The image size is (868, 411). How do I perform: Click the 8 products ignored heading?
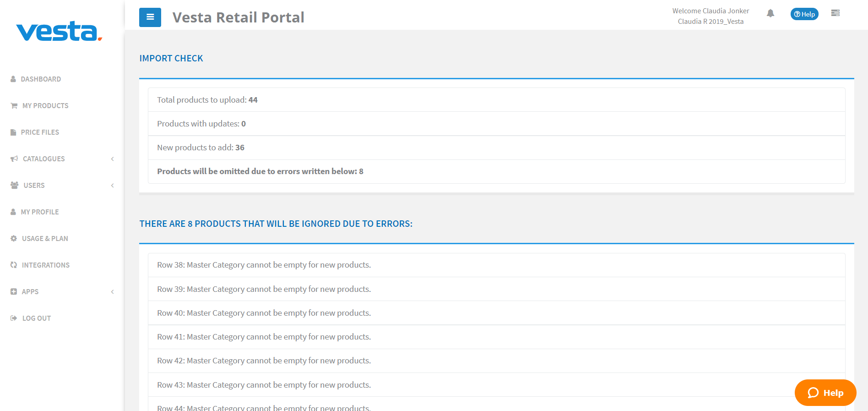click(x=276, y=224)
